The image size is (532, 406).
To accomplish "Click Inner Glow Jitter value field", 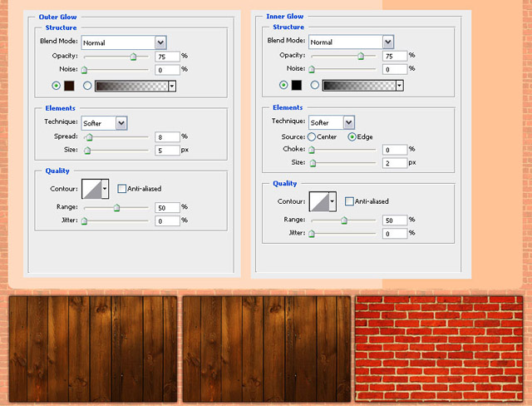I will (395, 234).
